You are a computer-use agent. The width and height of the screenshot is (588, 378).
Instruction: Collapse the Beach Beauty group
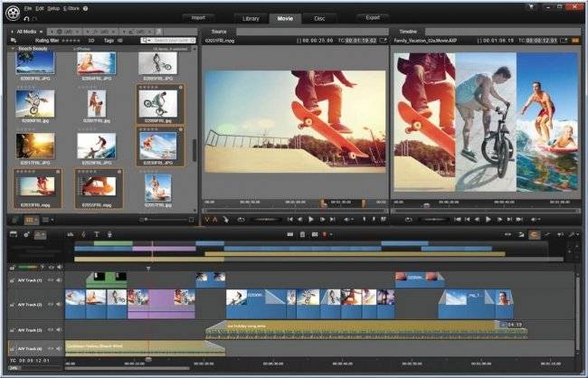(14, 49)
